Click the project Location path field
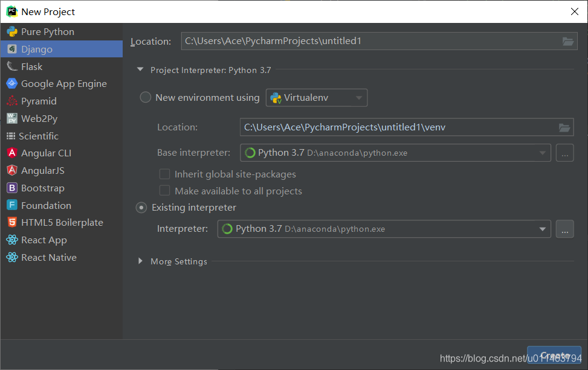This screenshot has width=588, height=370. (379, 41)
